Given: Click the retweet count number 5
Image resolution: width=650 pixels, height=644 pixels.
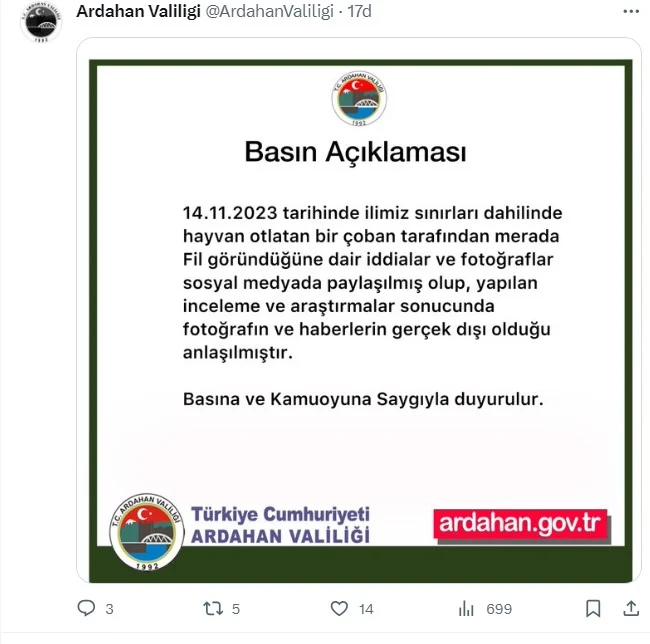Looking at the screenshot, I should click(x=236, y=609).
